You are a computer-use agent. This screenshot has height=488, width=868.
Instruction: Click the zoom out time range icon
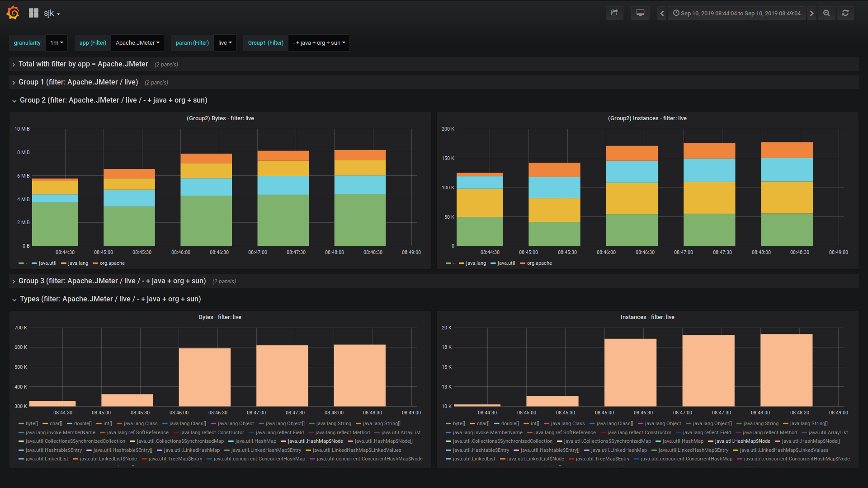click(826, 13)
